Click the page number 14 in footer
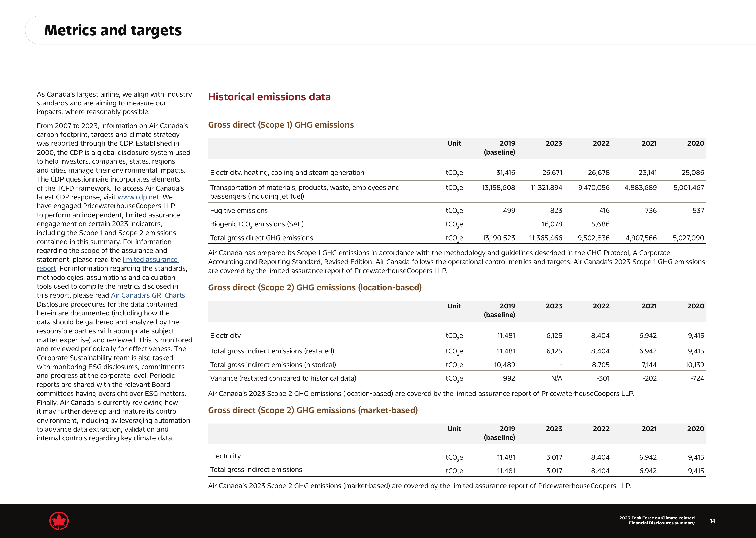The height and width of the screenshot is (538, 756). pos(713,521)
